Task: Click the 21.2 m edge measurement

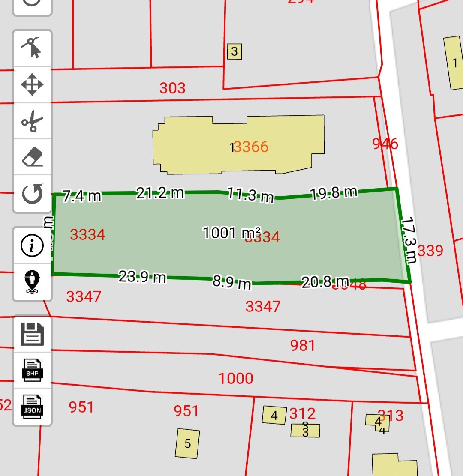Action: [x=160, y=193]
